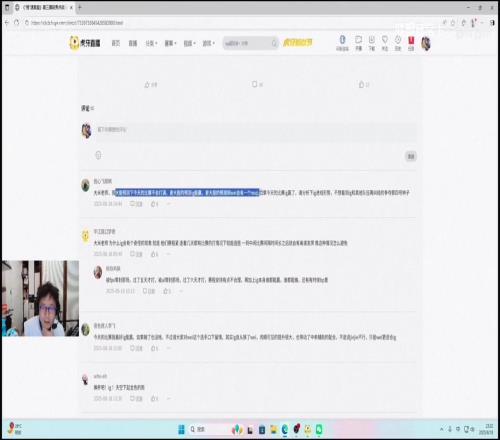Open the Windows Start button
The image size is (500, 440).
tap(181, 429)
